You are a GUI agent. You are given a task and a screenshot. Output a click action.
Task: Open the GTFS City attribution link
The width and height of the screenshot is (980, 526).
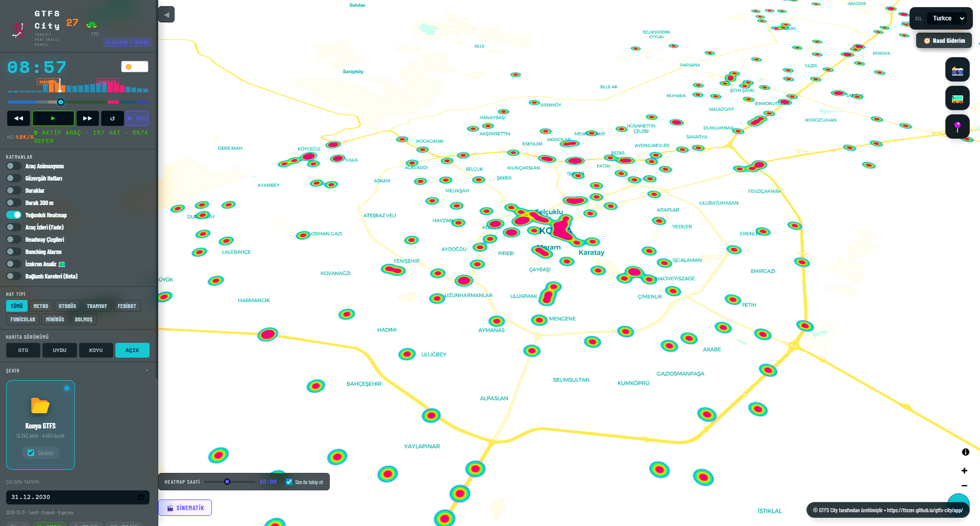point(888,510)
